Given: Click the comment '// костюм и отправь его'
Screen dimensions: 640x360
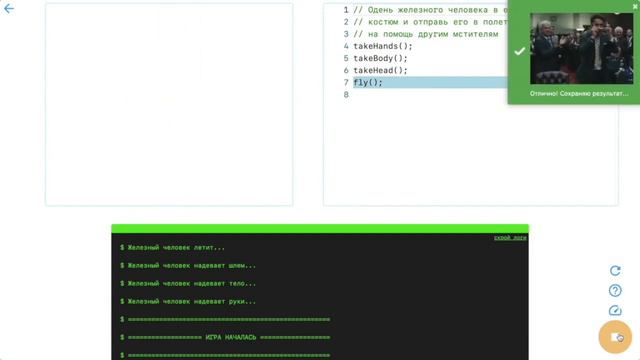Looking at the screenshot, I should click(430, 22).
